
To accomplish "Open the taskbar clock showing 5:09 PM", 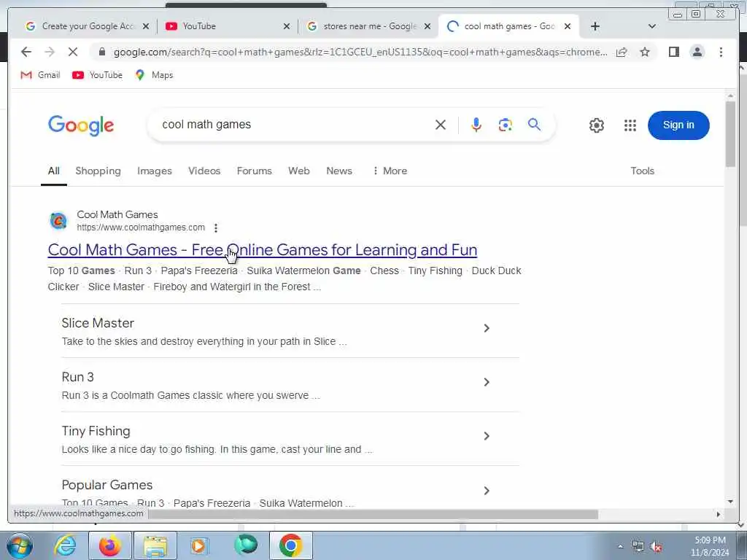I will 710,546.
